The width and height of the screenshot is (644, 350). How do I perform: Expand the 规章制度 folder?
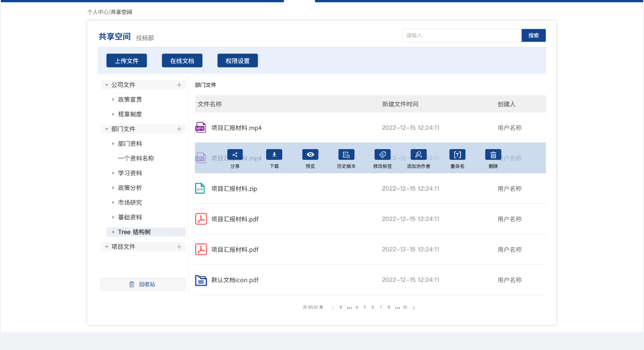coord(113,114)
